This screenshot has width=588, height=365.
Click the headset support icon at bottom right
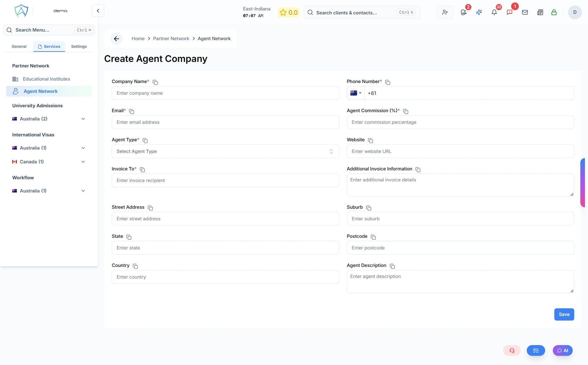(512, 350)
